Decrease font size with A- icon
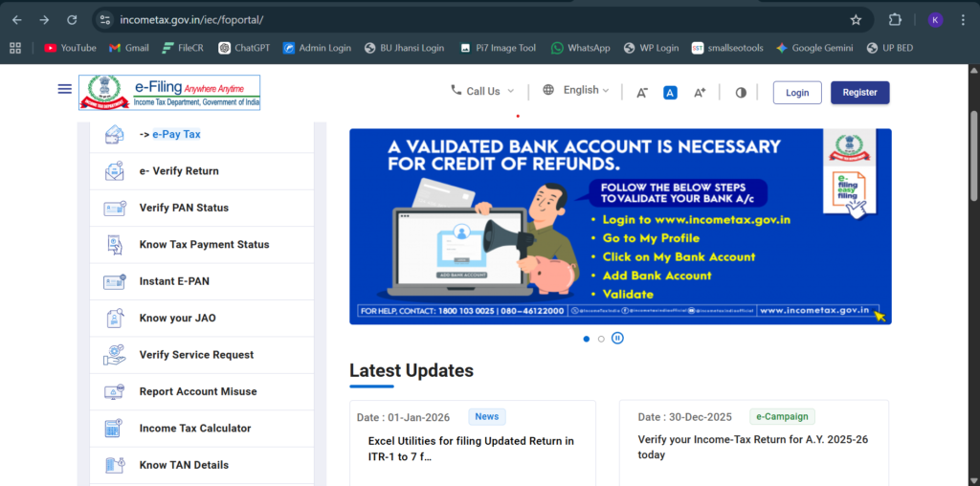Image resolution: width=980 pixels, height=486 pixels. 642,93
